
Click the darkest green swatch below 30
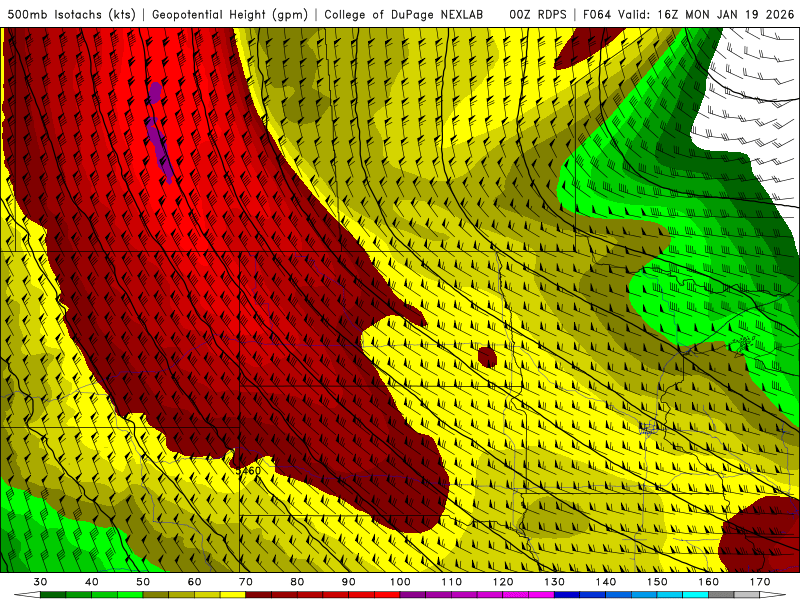click(53, 595)
